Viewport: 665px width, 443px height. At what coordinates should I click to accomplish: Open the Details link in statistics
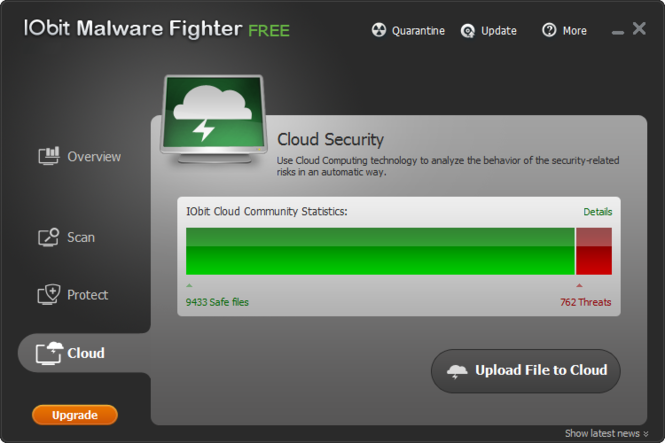[x=597, y=212]
